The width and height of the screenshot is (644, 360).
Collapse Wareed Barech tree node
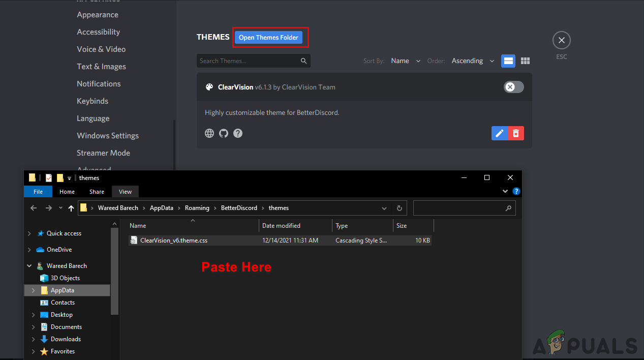tap(29, 266)
